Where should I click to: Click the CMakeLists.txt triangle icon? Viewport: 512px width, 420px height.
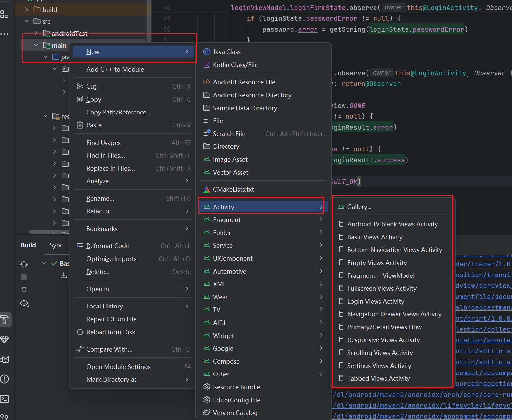(207, 189)
